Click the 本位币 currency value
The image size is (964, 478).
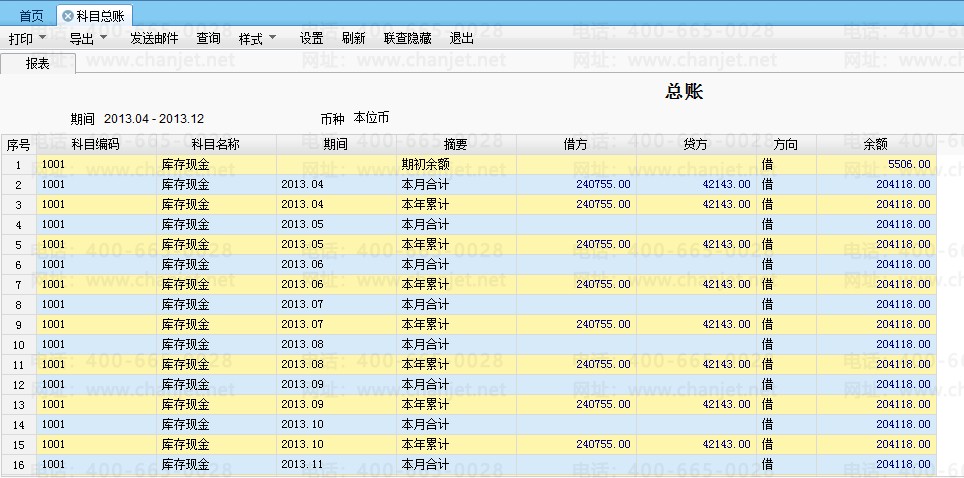pos(371,118)
